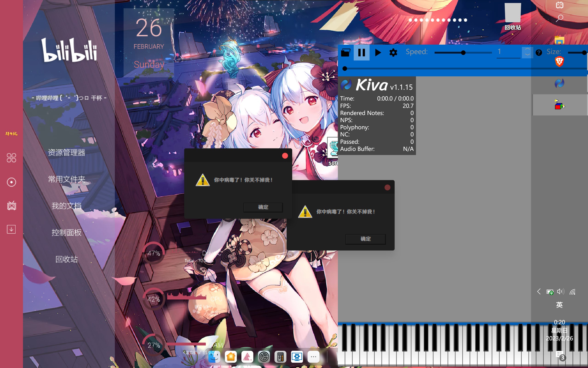Click the circle-dot icon in left strip
This screenshot has width=588, height=368.
coord(11,182)
